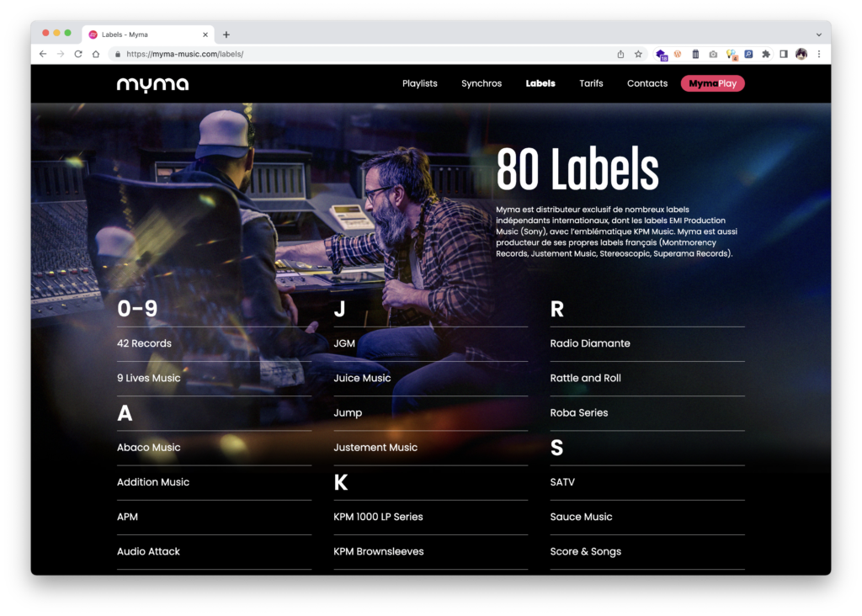This screenshot has width=862, height=616.
Task: Click the URL address bar field
Action: (362, 54)
